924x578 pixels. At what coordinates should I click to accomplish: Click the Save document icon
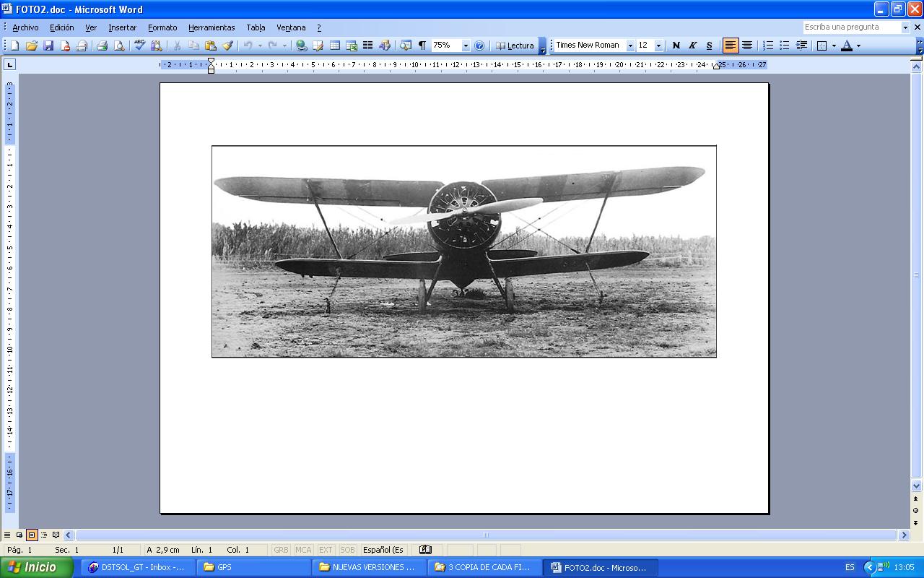click(x=48, y=46)
